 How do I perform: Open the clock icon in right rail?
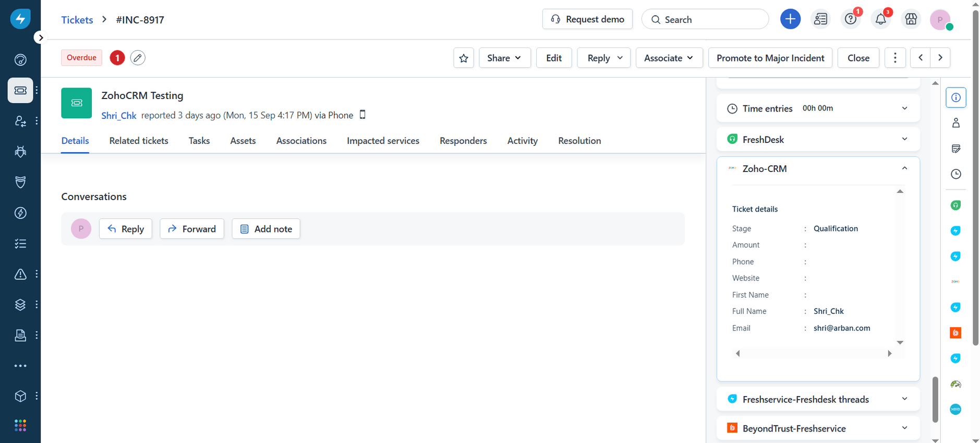pos(956,174)
